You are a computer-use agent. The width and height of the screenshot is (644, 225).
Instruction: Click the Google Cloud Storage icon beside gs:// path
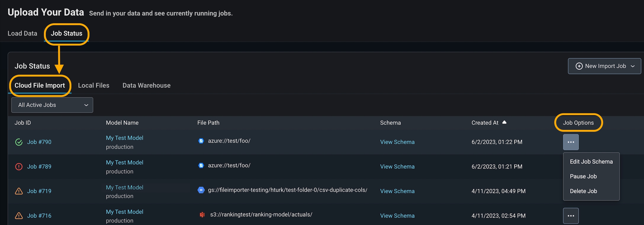point(201,190)
